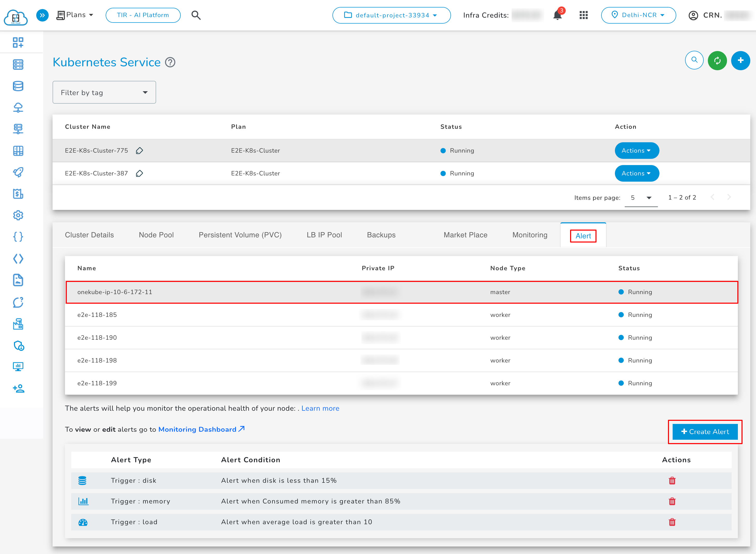Open Actions menu for E2E-K8s-Cluster-387
756x554 pixels.
637,173
